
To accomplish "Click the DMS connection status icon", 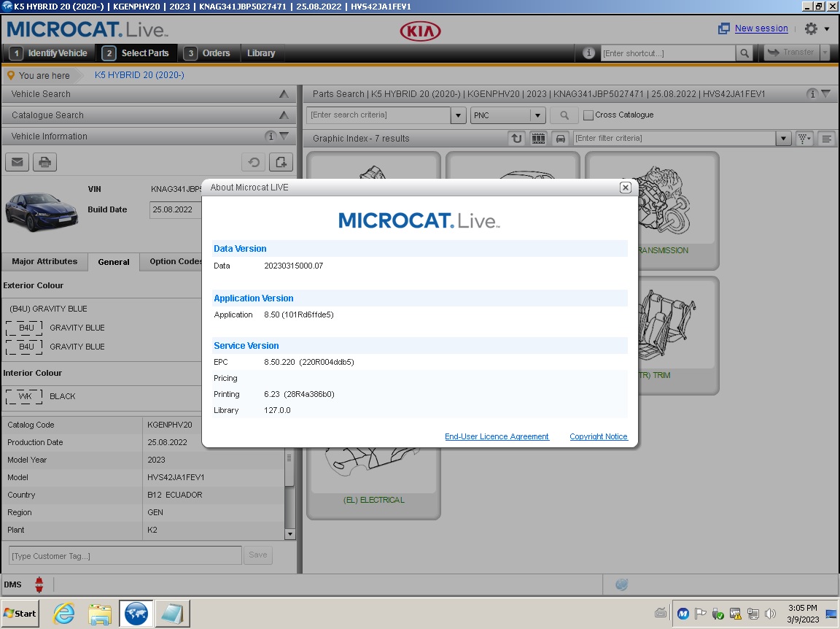I will (39, 584).
